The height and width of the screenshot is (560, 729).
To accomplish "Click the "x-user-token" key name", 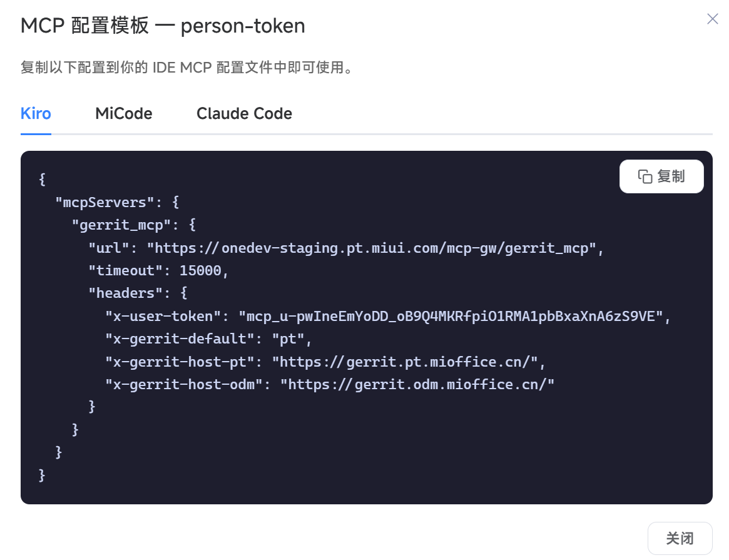I will (x=163, y=317).
